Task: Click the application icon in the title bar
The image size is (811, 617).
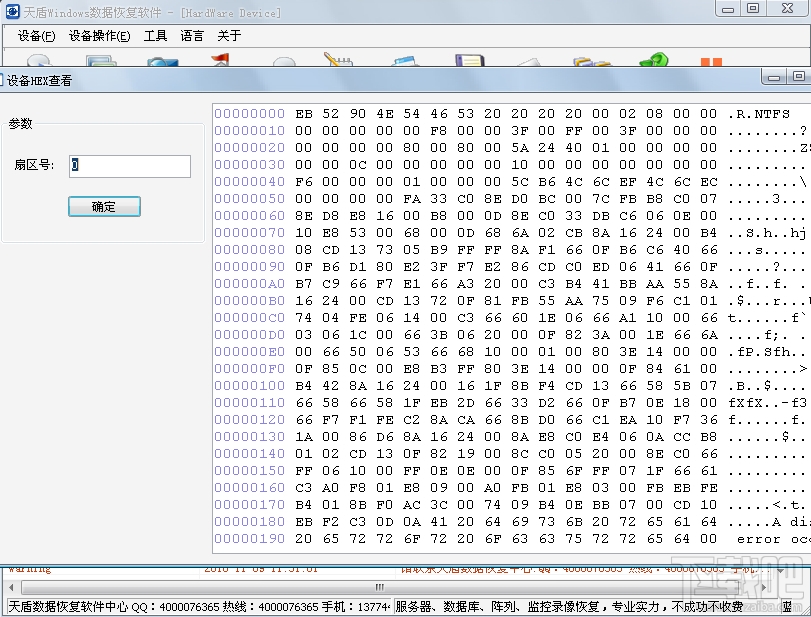Action: [x=12, y=8]
